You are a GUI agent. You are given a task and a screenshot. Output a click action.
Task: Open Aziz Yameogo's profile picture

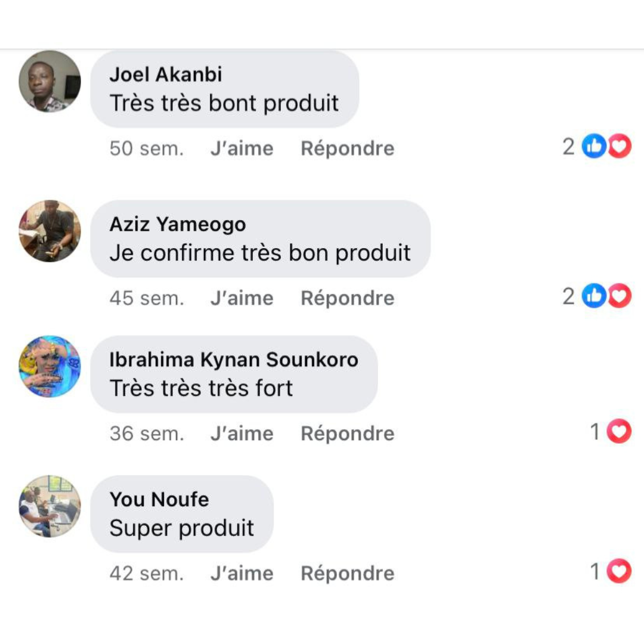(x=49, y=231)
